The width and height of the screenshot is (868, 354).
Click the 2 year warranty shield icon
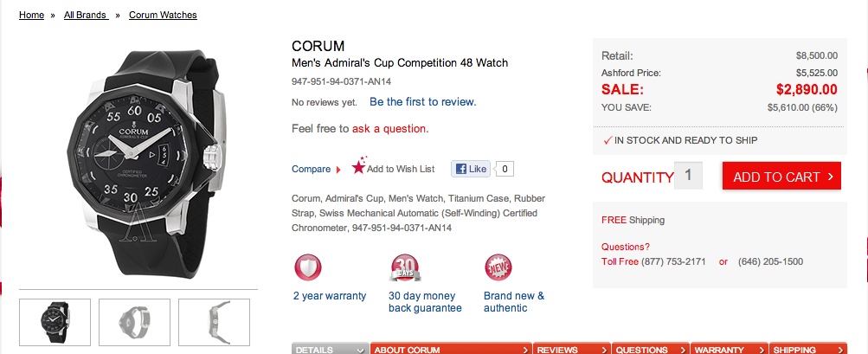[309, 267]
